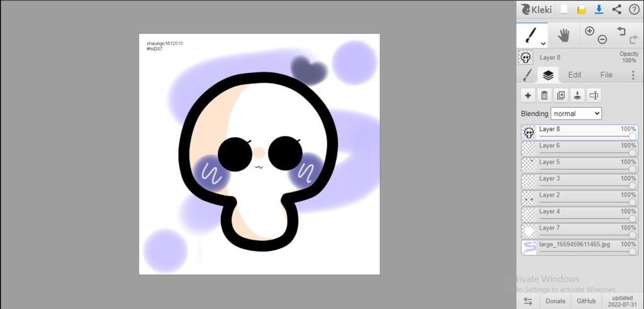Create a new blank image
Image resolution: width=644 pixels, height=309 pixels.
tap(564, 9)
